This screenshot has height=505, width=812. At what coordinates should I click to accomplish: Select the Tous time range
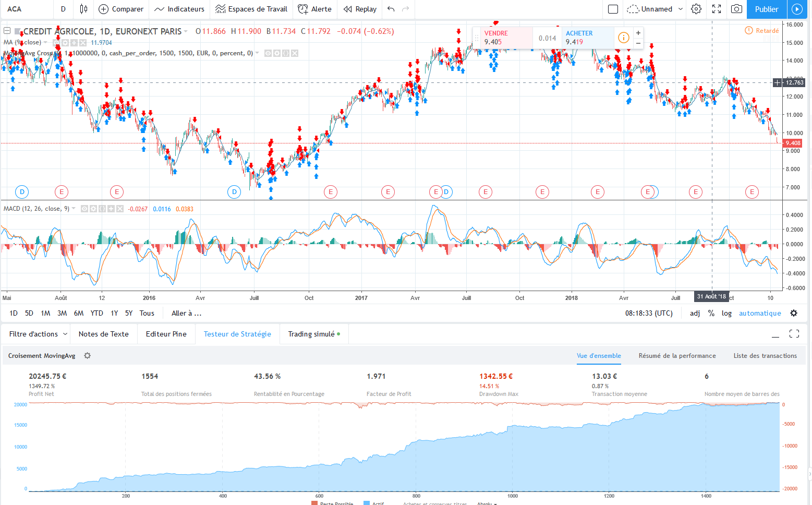click(x=147, y=313)
